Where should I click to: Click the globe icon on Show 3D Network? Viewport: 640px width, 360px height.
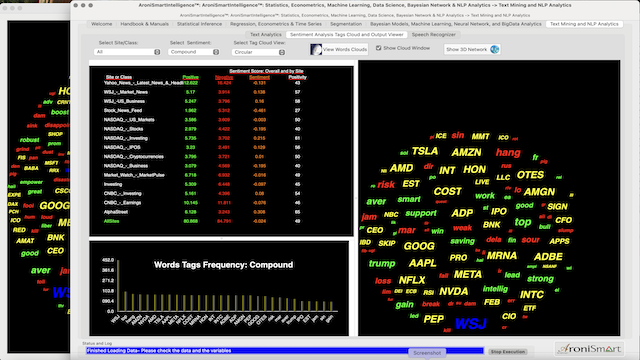point(494,49)
